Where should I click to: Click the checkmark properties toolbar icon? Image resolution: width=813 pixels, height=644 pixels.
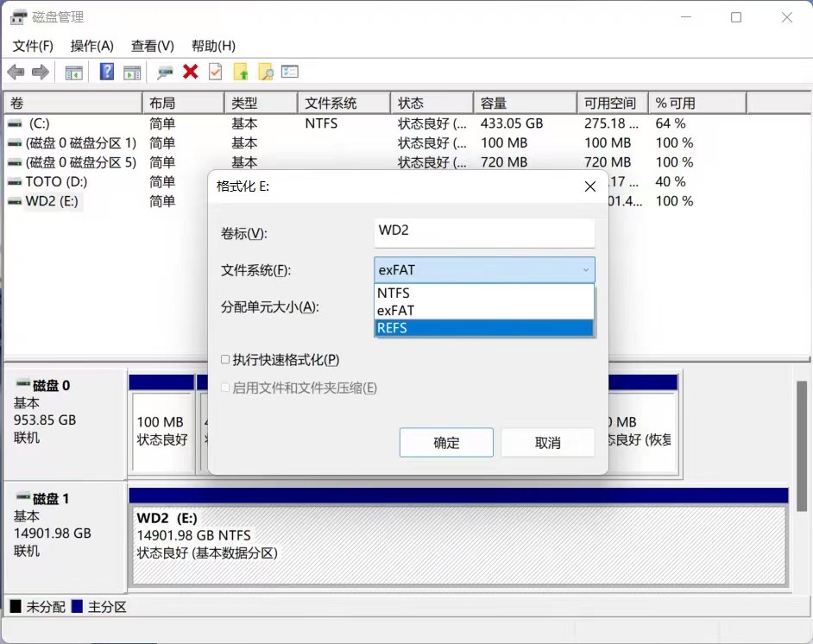[x=215, y=72]
